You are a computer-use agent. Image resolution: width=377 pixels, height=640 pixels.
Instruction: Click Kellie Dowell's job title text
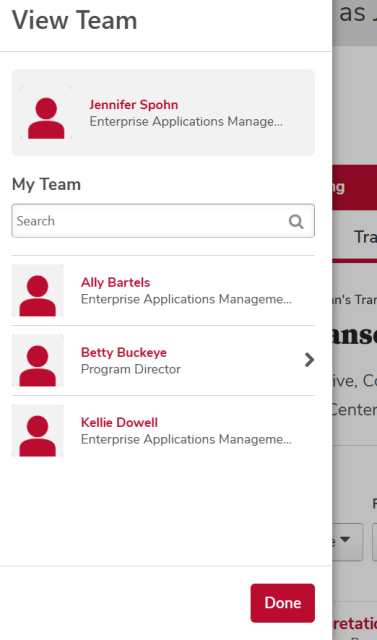[x=186, y=440]
